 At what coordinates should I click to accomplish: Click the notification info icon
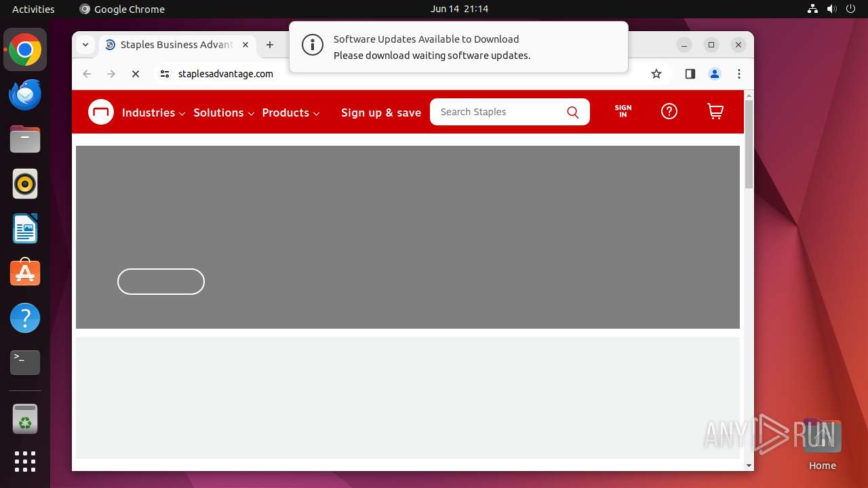(313, 46)
